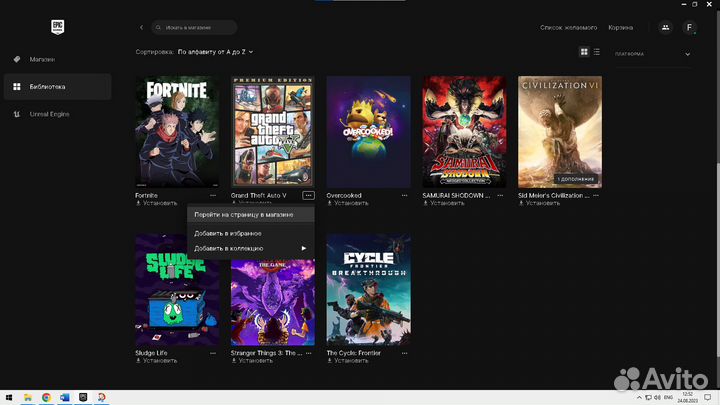
Task: Open the Civilization VI cover thumbnail
Action: (559, 131)
